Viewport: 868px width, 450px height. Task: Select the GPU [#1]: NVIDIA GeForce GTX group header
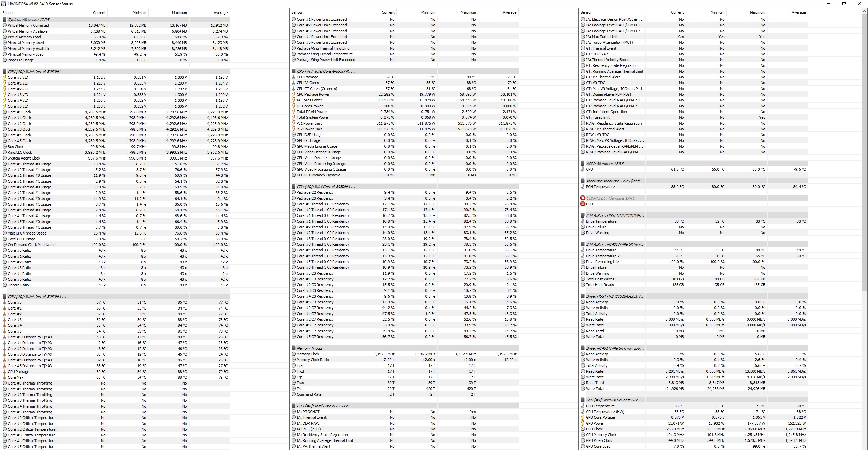(x=694, y=400)
